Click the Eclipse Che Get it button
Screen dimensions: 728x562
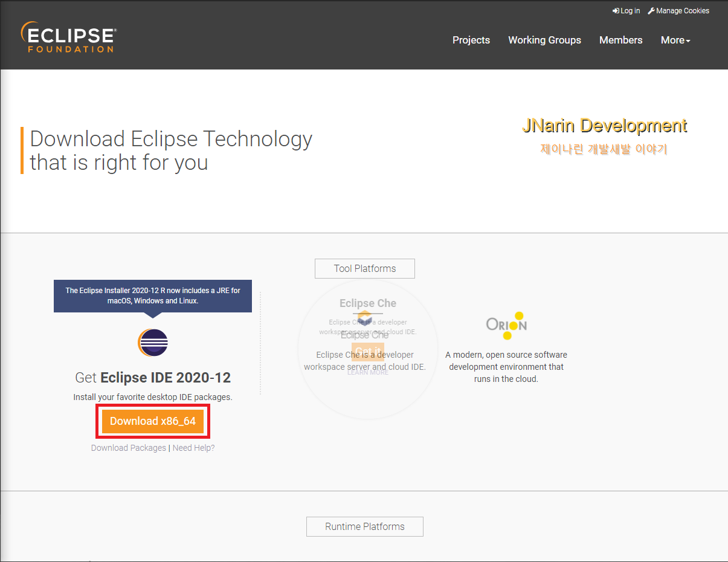[368, 351]
